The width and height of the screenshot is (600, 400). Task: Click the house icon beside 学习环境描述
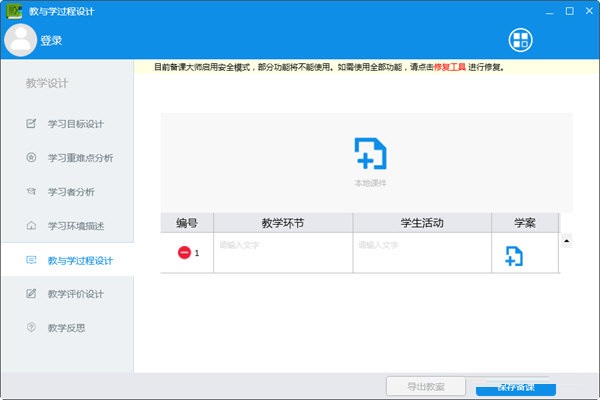click(x=31, y=225)
